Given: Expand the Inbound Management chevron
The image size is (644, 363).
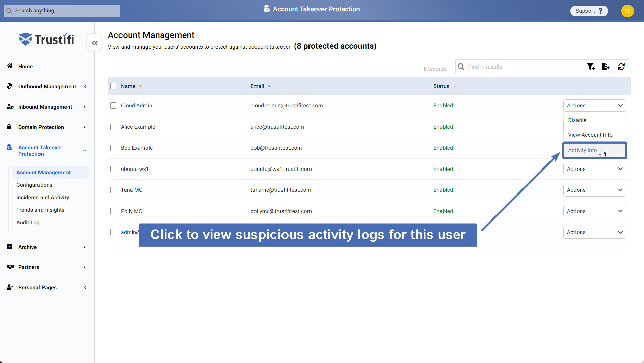Looking at the screenshot, I should (x=85, y=107).
